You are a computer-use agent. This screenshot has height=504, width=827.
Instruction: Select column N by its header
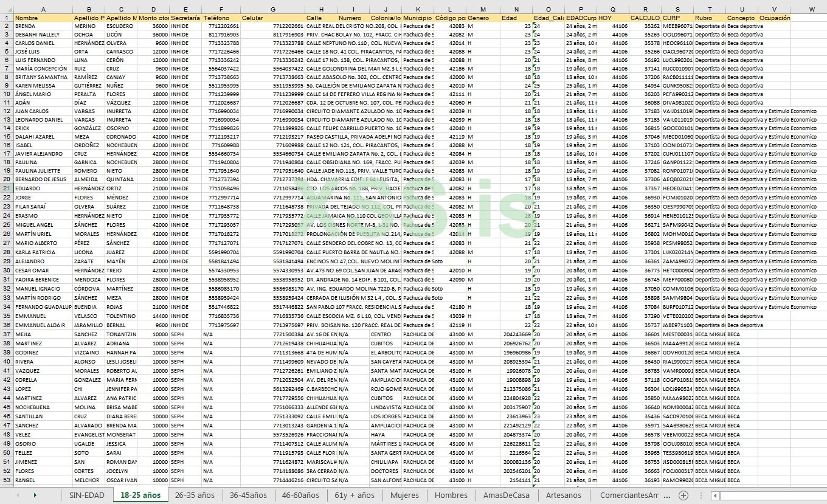516,10
